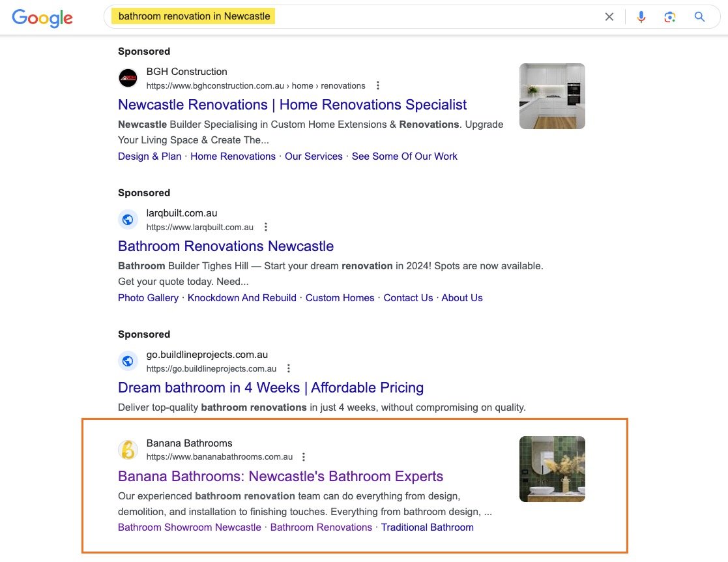
Task: Open Bathroom Renovations sitelink under Banana Bathrooms
Action: coord(321,527)
